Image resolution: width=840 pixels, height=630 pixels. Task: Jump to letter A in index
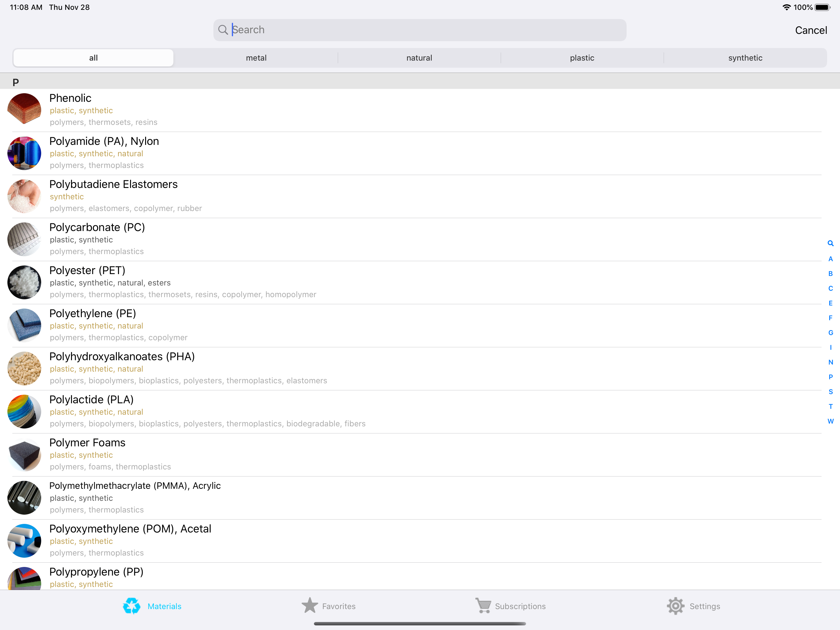click(830, 259)
